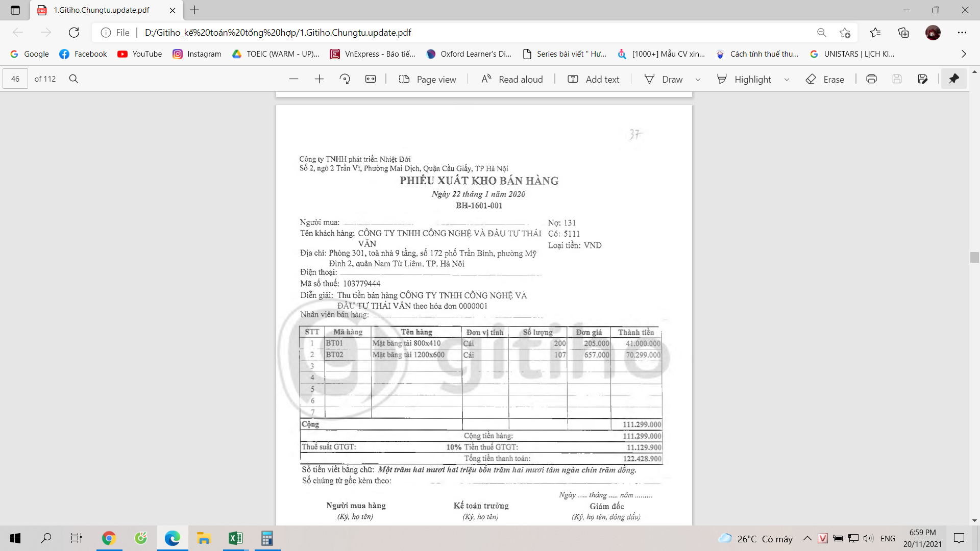The width and height of the screenshot is (980, 551).
Task: Click the Fit to width icon
Action: click(371, 79)
